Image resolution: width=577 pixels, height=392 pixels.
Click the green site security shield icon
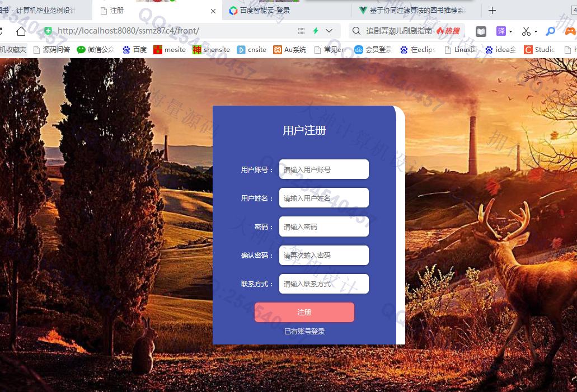point(48,31)
